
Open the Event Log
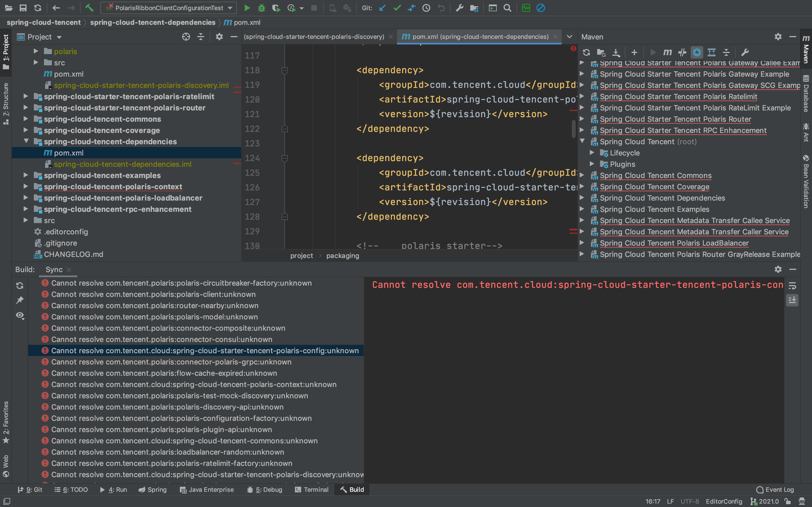pos(775,490)
